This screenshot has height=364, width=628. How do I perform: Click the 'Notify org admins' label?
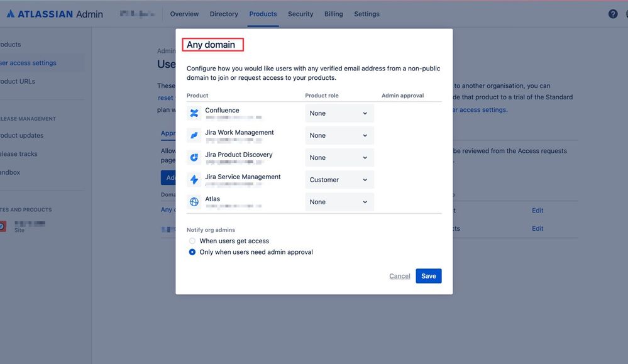(211, 230)
